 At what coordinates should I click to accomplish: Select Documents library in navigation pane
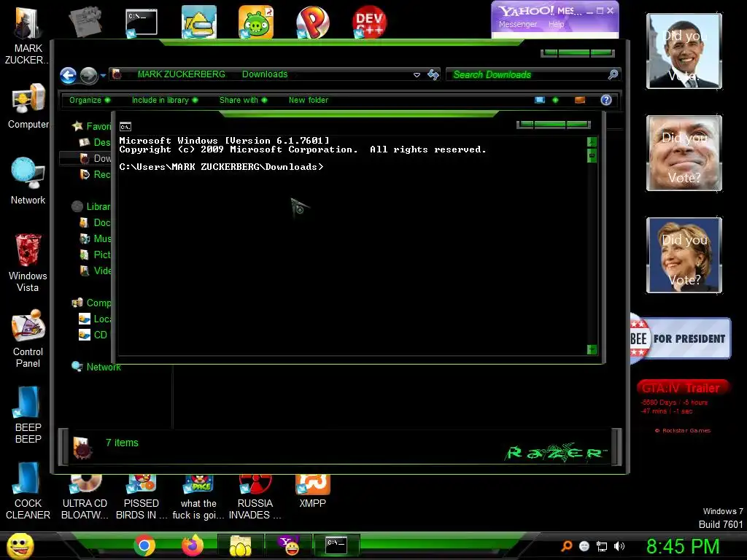[x=95, y=222]
